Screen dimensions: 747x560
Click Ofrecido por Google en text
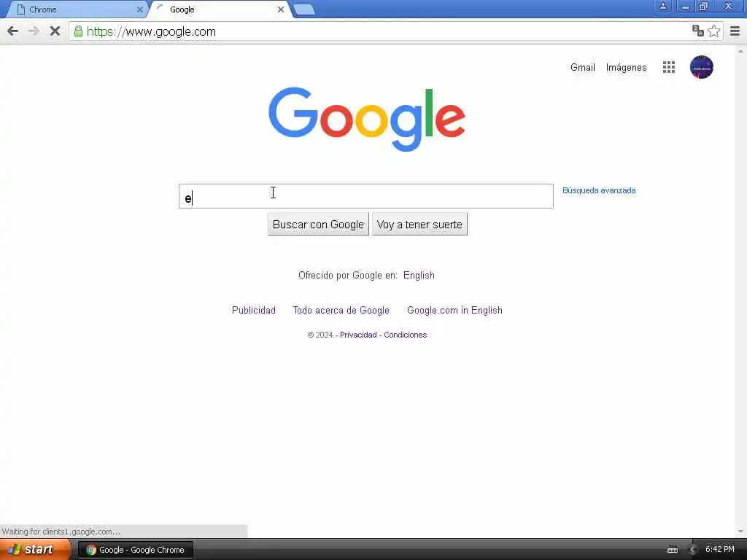(348, 275)
